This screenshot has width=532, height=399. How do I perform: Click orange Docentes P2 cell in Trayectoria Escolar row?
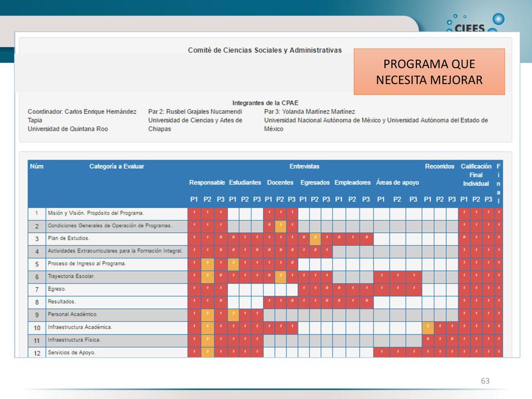click(280, 277)
